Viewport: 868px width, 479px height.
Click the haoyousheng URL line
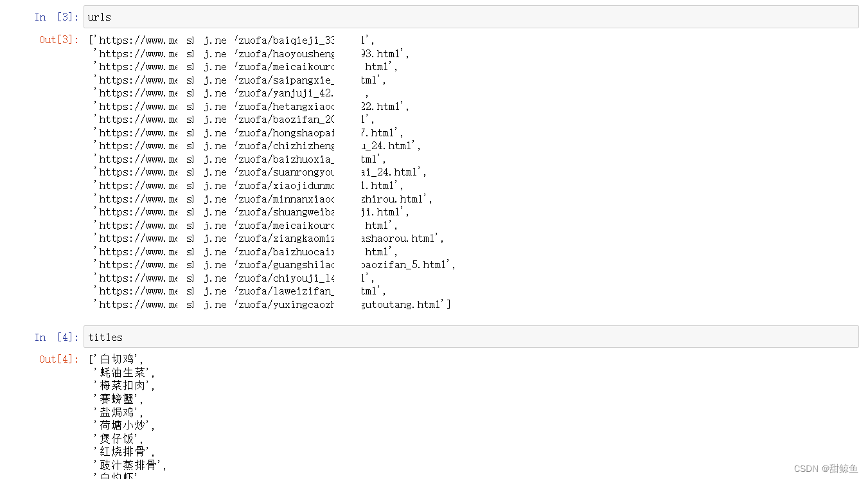(x=251, y=53)
